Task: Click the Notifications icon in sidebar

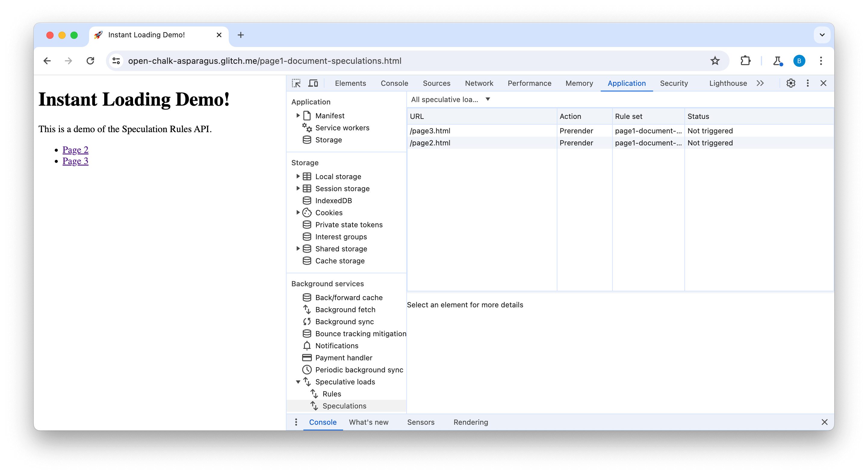Action: 306,346
